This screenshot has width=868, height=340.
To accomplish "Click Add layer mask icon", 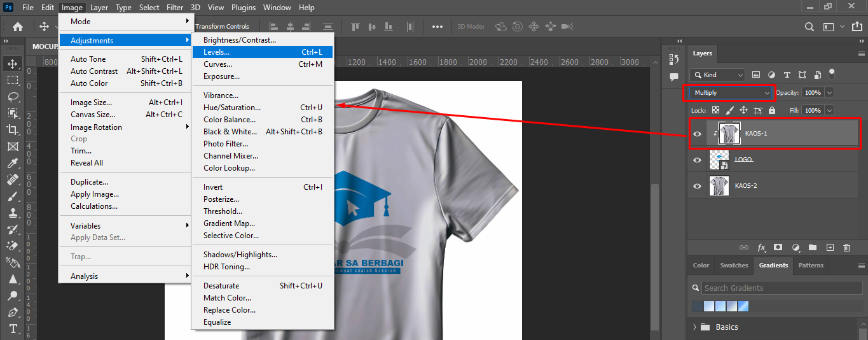I will 778,247.
